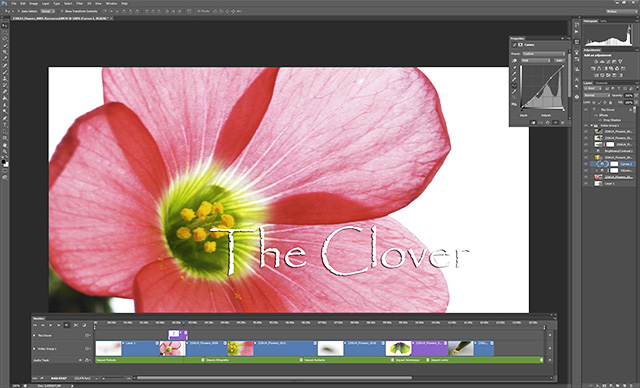The image size is (640, 388).
Task: Switch to the Channels tab
Action: point(601,83)
